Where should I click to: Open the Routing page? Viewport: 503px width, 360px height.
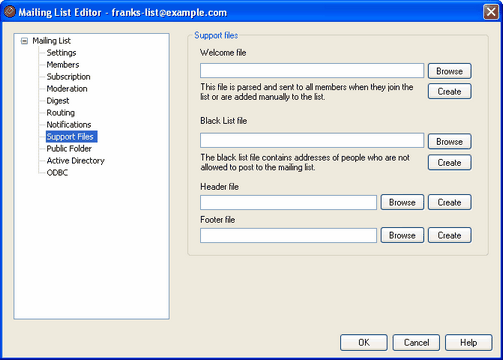coord(61,113)
